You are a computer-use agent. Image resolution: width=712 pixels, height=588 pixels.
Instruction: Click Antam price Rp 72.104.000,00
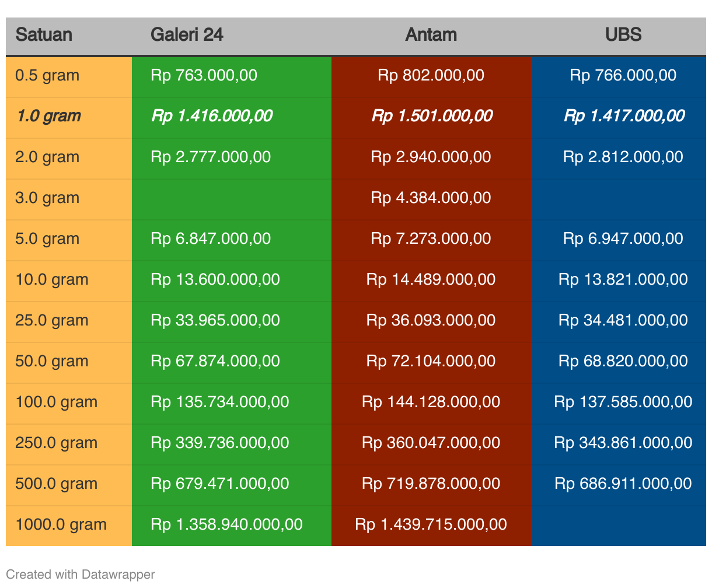[x=431, y=361]
